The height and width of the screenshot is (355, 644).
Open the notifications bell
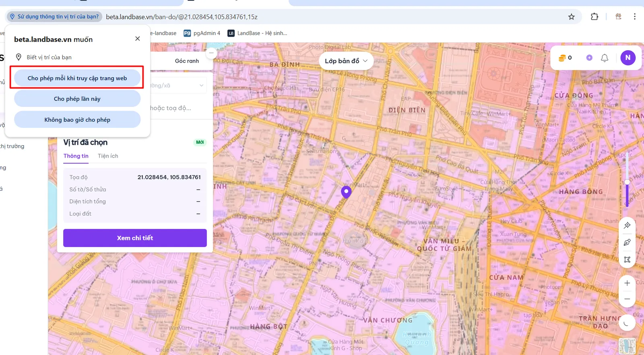[x=605, y=58]
